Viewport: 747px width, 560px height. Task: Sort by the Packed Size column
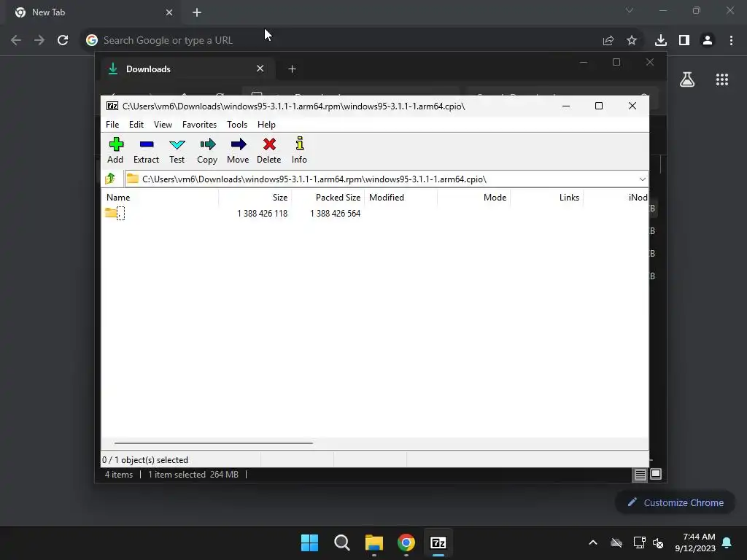click(x=328, y=197)
